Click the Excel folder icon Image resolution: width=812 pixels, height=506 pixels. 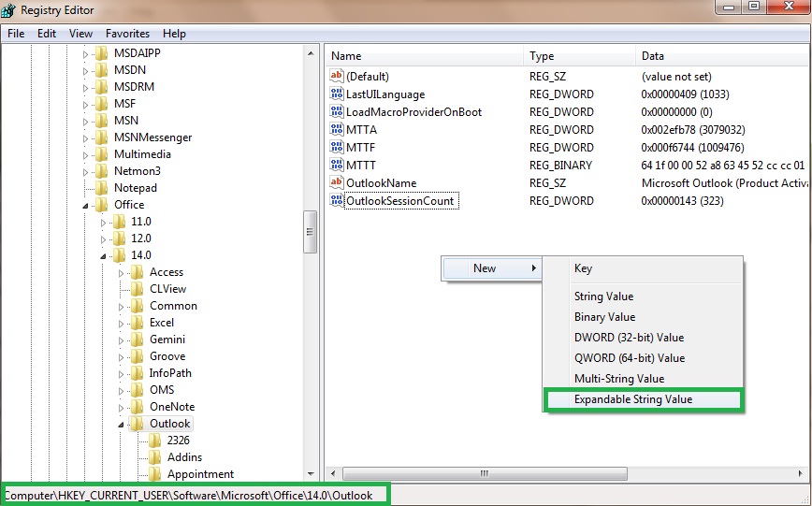click(137, 322)
